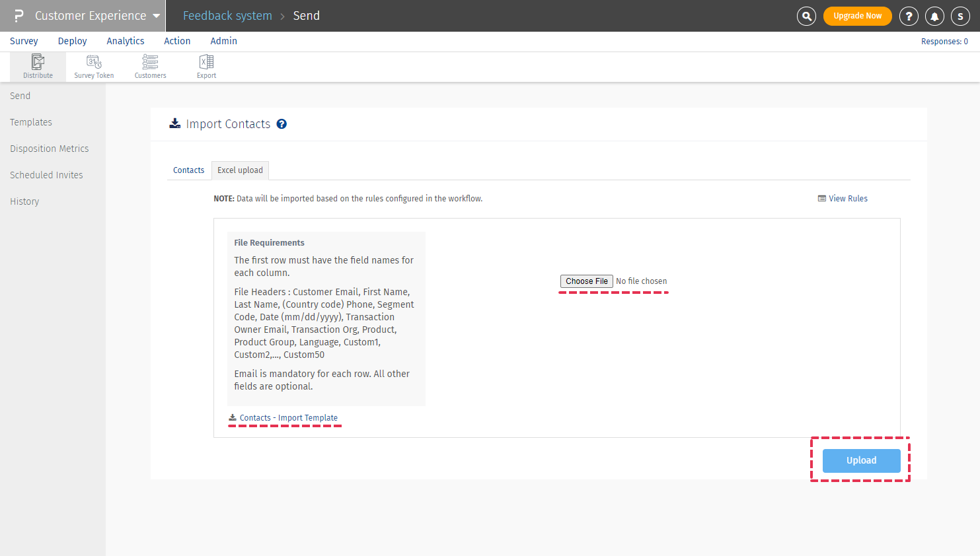Open the Analytics menu
Viewport: 980px width, 556px height.
[126, 41]
